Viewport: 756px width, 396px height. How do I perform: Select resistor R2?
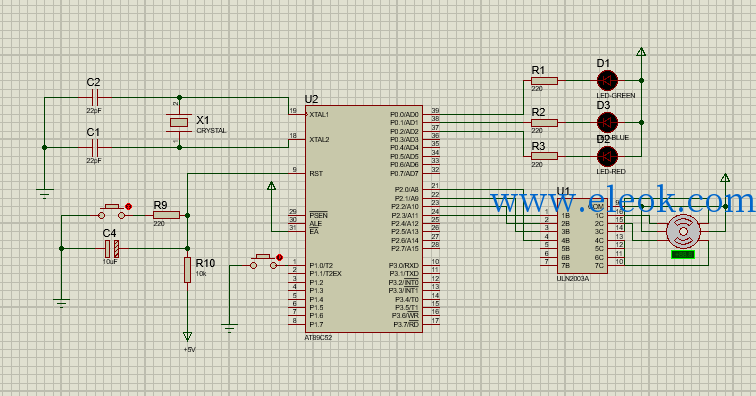544,123
